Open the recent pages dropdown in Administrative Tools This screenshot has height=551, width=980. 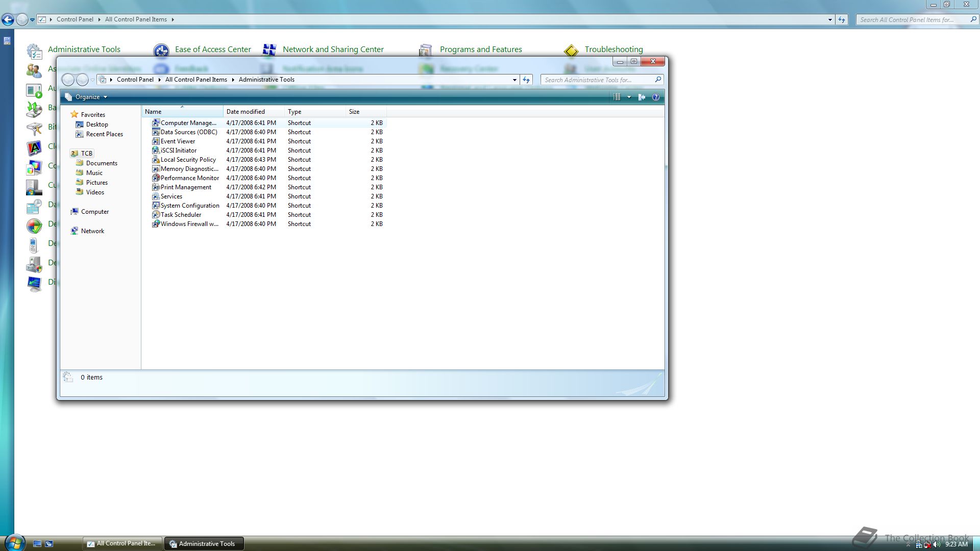[x=92, y=80]
